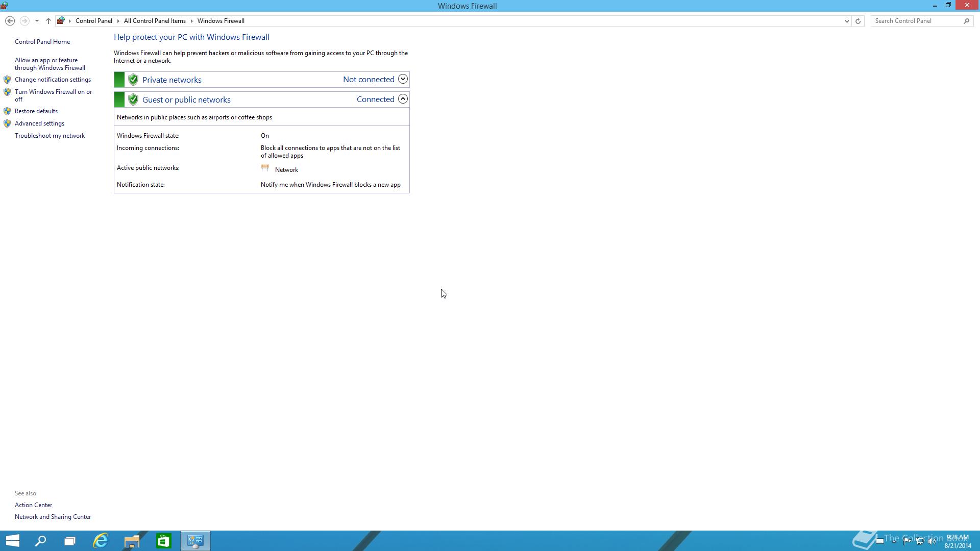Open Advanced settings link

click(x=39, y=123)
